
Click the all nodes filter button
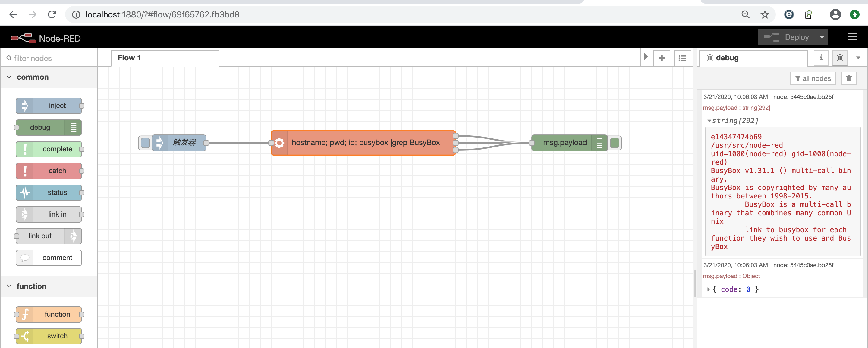click(x=813, y=79)
